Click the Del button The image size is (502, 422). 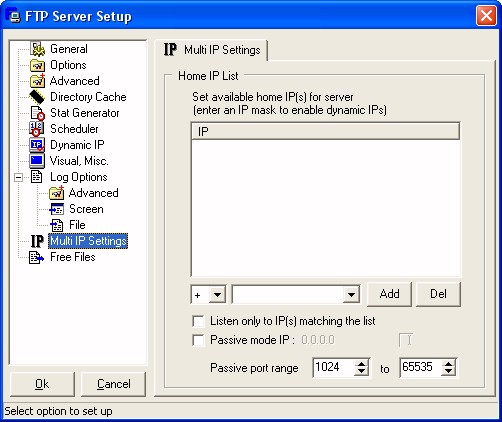coord(438,294)
